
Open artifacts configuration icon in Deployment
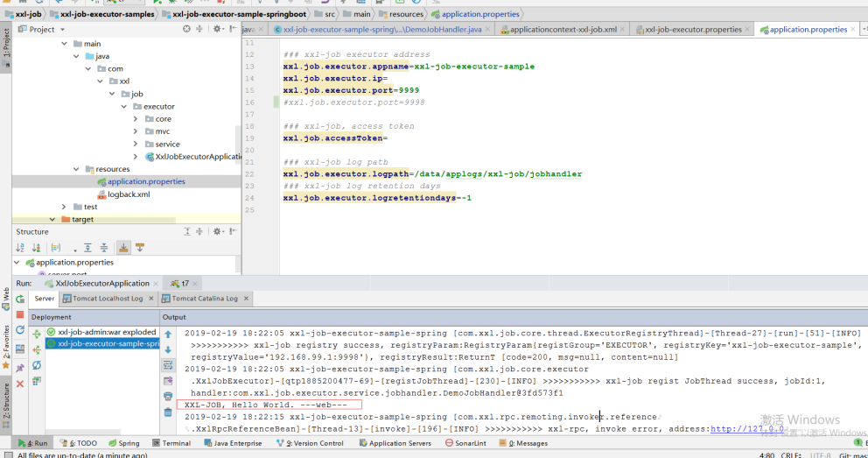click(37, 380)
